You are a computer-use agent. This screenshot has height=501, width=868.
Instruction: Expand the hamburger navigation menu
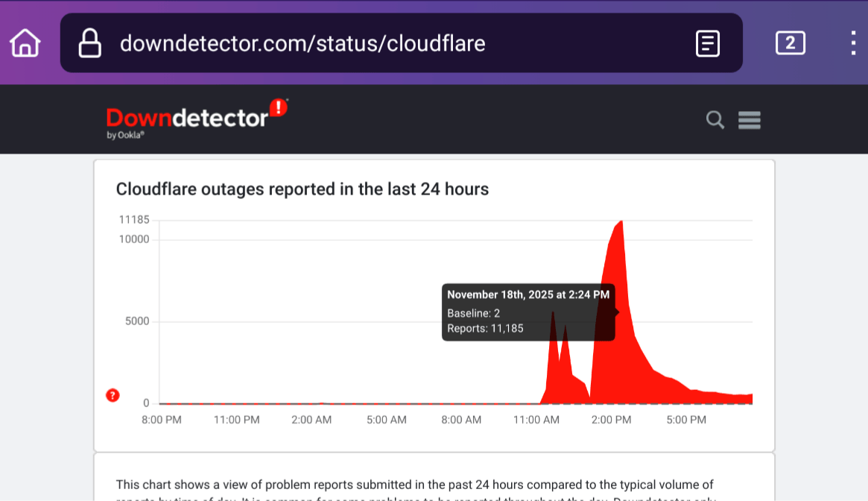(x=749, y=120)
